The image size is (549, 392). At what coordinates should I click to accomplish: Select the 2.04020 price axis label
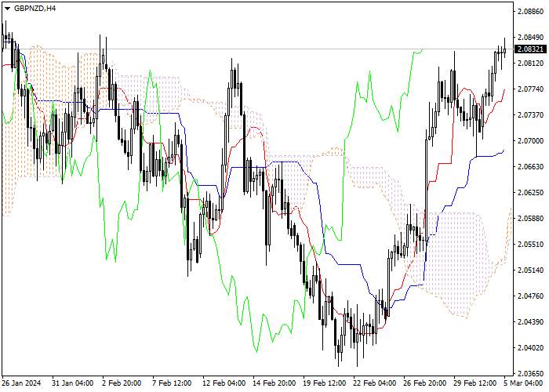[531, 348]
